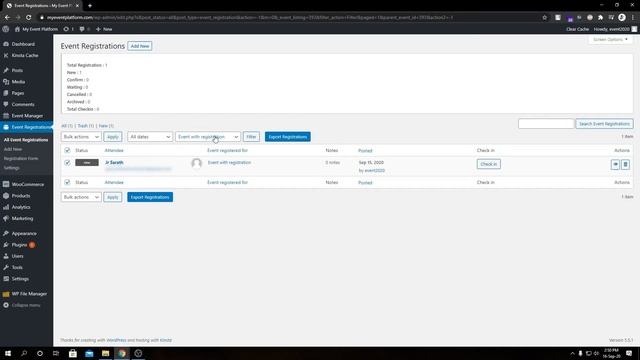The image size is (640, 360).
Task: Click the bottom Apply button
Action: pyautogui.click(x=113, y=197)
